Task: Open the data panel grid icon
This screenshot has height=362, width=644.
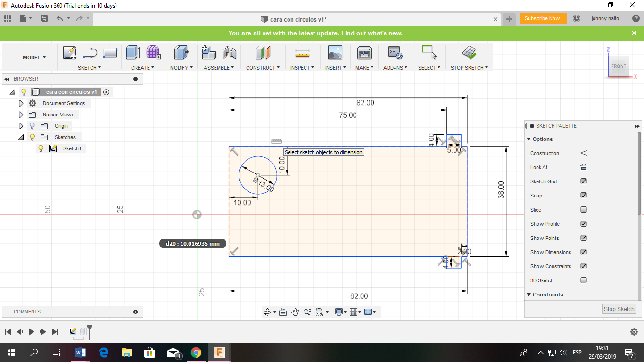Action: click(x=8, y=18)
